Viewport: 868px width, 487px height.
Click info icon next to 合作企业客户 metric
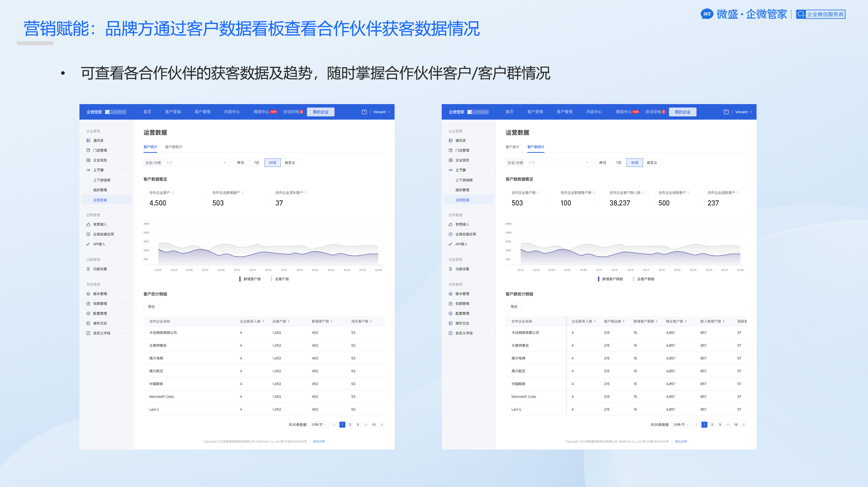pos(173,193)
